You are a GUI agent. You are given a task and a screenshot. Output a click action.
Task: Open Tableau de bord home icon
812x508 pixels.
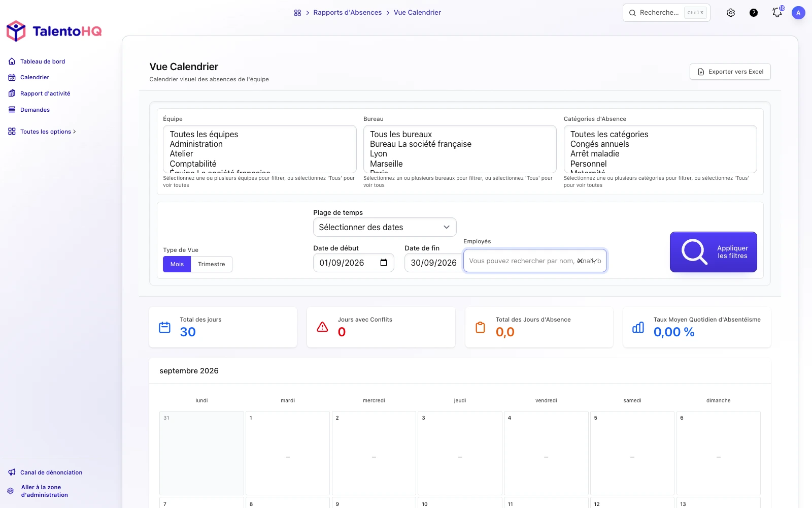(x=12, y=61)
